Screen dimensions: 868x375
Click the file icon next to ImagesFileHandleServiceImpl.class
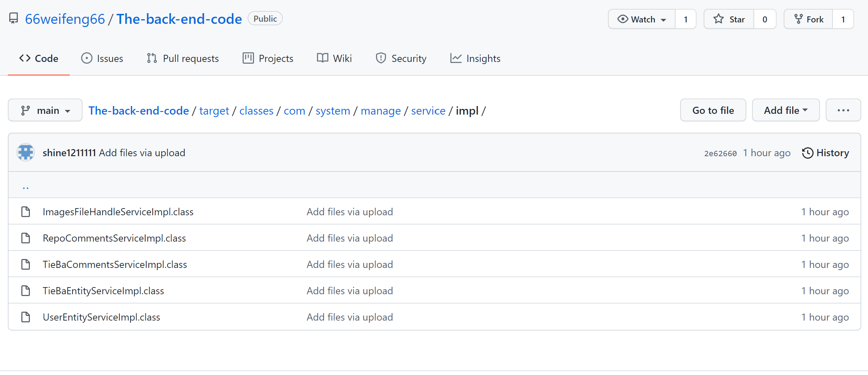[x=26, y=212]
